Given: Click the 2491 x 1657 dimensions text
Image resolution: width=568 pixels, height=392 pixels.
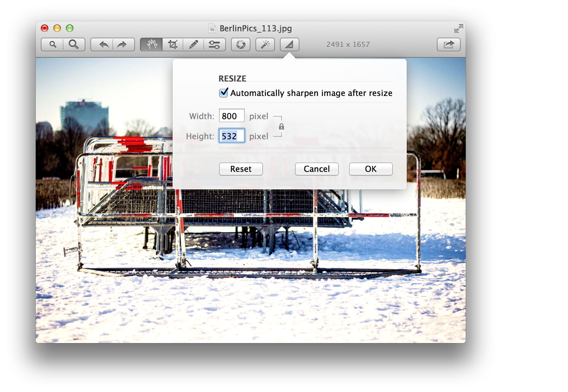Looking at the screenshot, I should (x=348, y=45).
